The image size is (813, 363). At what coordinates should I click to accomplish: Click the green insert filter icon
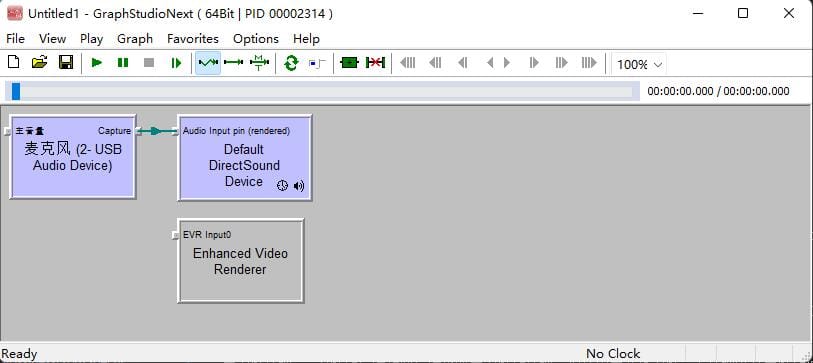349,63
